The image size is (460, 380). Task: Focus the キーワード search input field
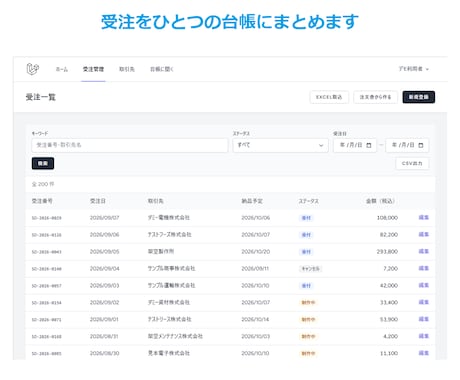[x=130, y=145]
